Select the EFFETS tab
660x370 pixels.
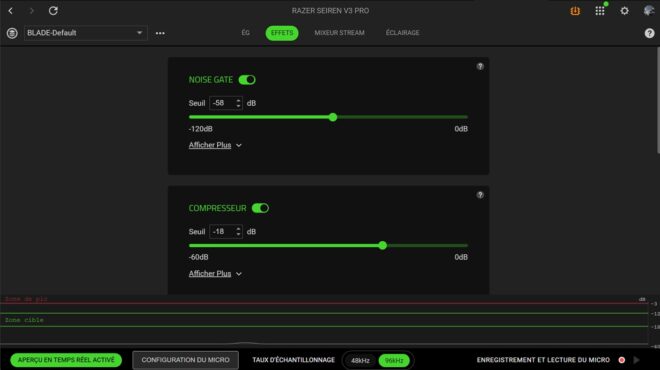[282, 33]
